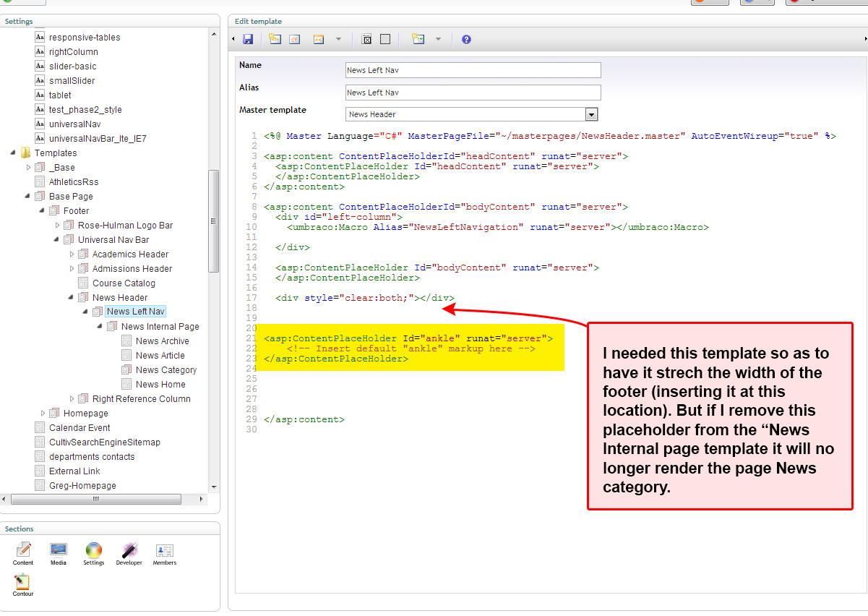The image size is (868, 616).
Task: Open the Media section
Action: tap(59, 553)
